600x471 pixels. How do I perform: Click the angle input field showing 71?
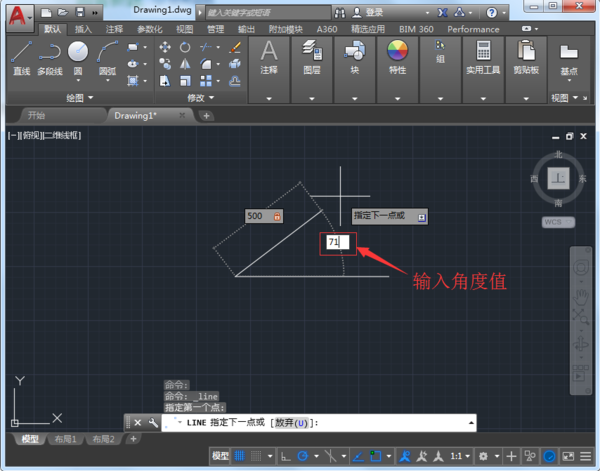click(337, 242)
